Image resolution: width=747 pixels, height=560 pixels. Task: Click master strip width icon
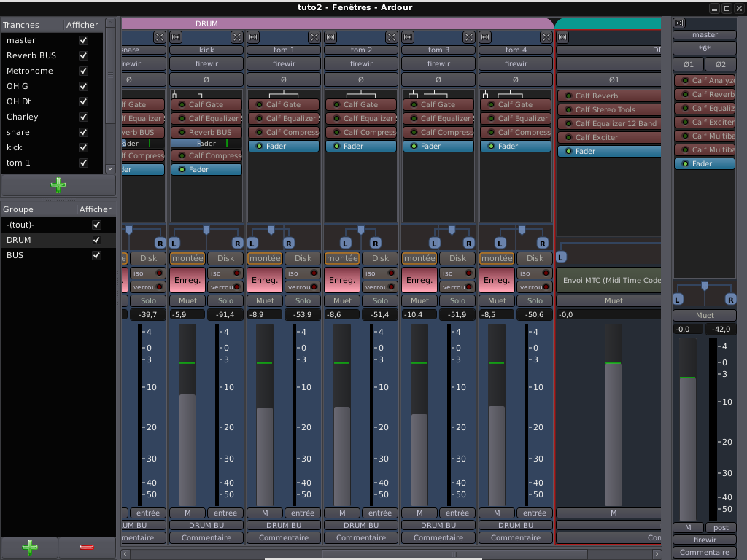click(x=679, y=23)
